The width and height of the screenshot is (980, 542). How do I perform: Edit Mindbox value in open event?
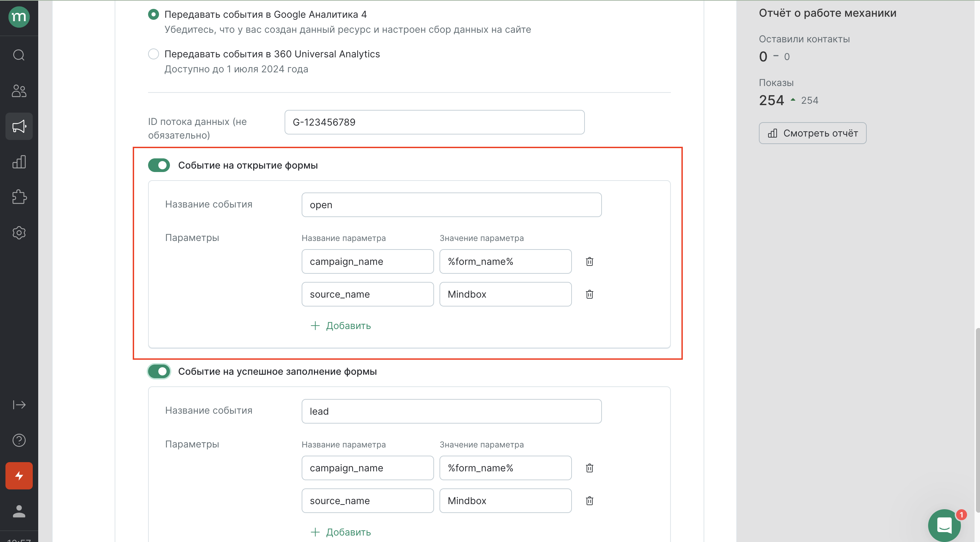coord(505,294)
